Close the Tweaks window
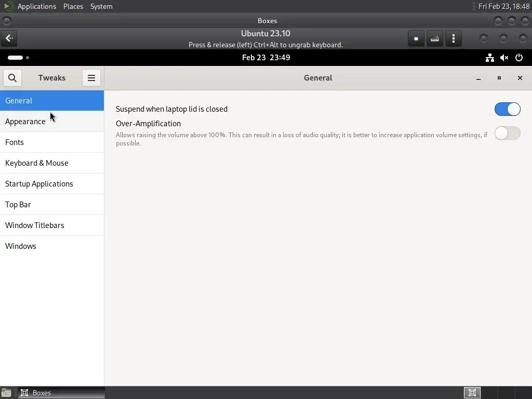The width and height of the screenshot is (532, 399). (520, 78)
